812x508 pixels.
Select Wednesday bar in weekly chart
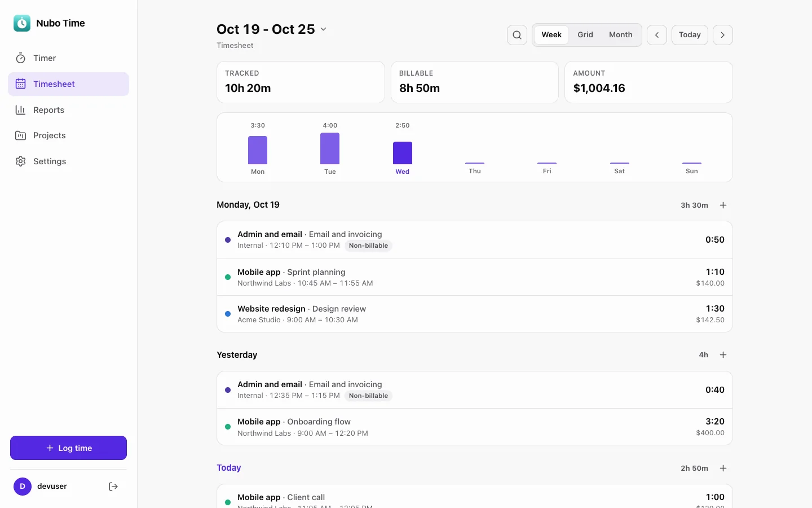[403, 153]
